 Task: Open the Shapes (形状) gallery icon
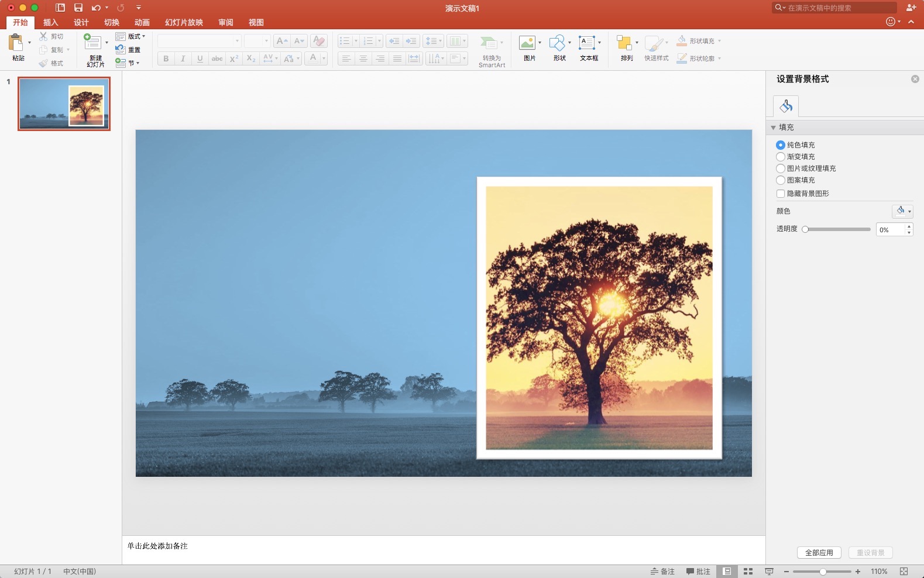(557, 43)
